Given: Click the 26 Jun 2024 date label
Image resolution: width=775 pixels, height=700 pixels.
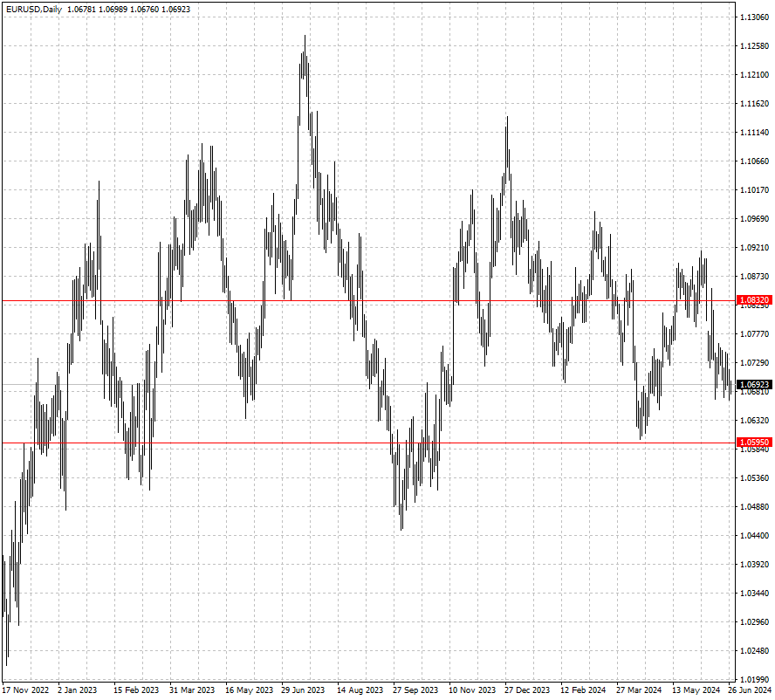Looking at the screenshot, I should [750, 690].
